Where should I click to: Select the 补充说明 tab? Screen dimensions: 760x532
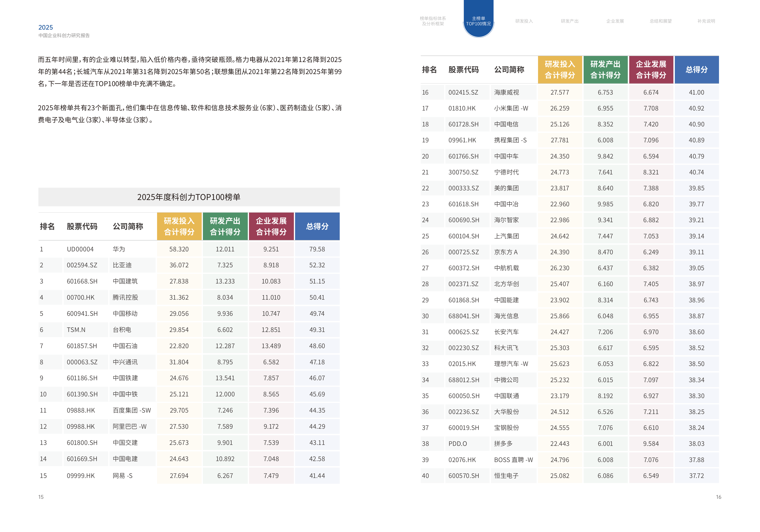pyautogui.click(x=706, y=21)
